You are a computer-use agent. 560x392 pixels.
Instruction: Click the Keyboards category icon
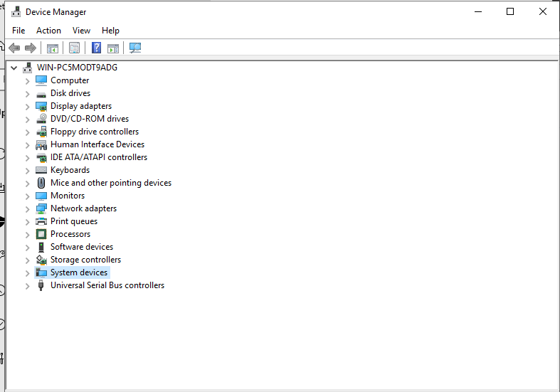41,170
